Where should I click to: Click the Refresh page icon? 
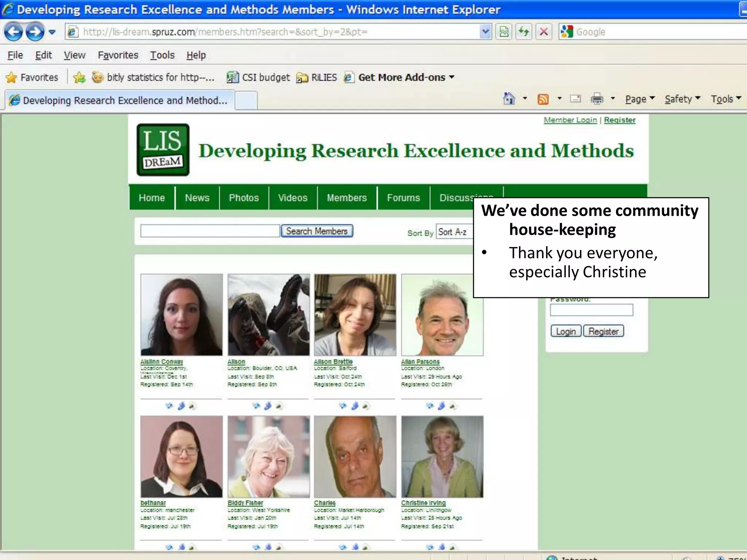tap(524, 32)
